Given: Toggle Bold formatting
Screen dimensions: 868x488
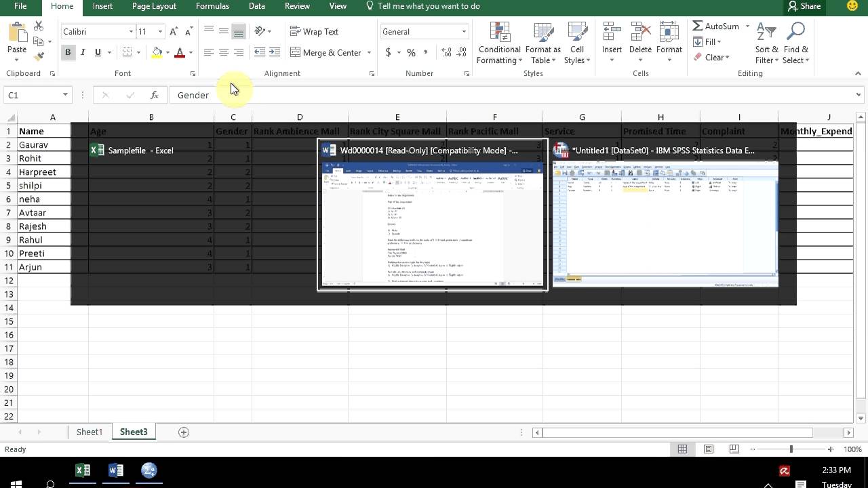Looking at the screenshot, I should point(68,52).
